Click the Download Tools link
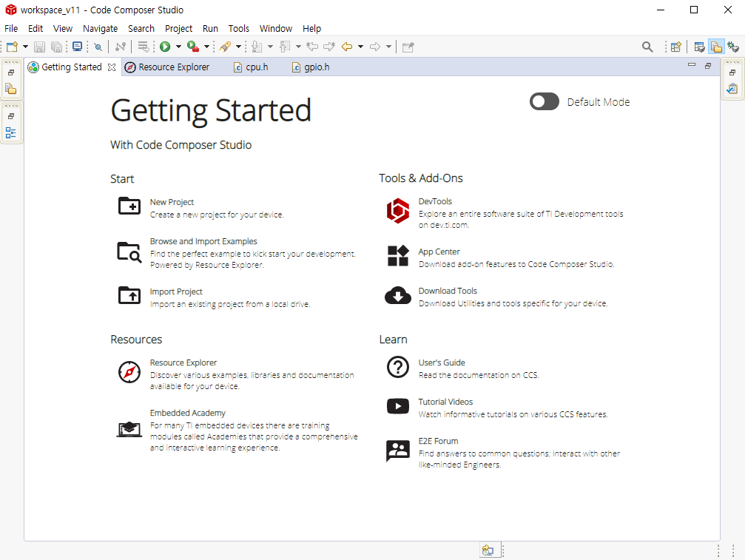 click(448, 291)
